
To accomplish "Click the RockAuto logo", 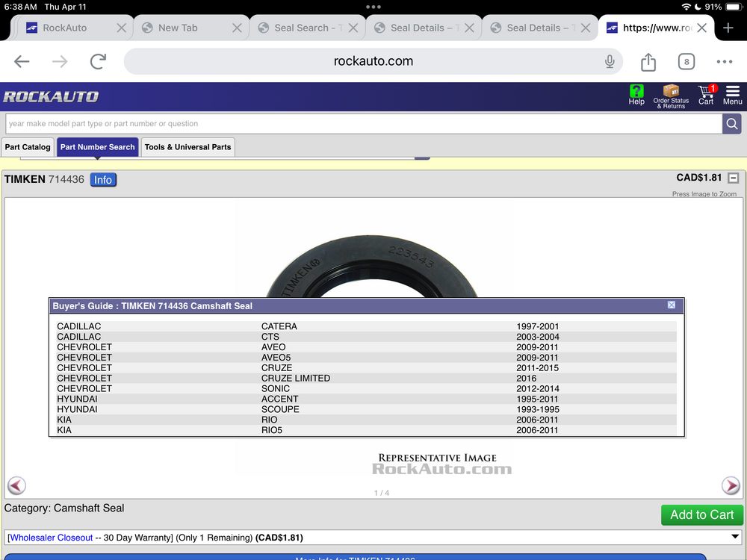I will [x=51, y=96].
